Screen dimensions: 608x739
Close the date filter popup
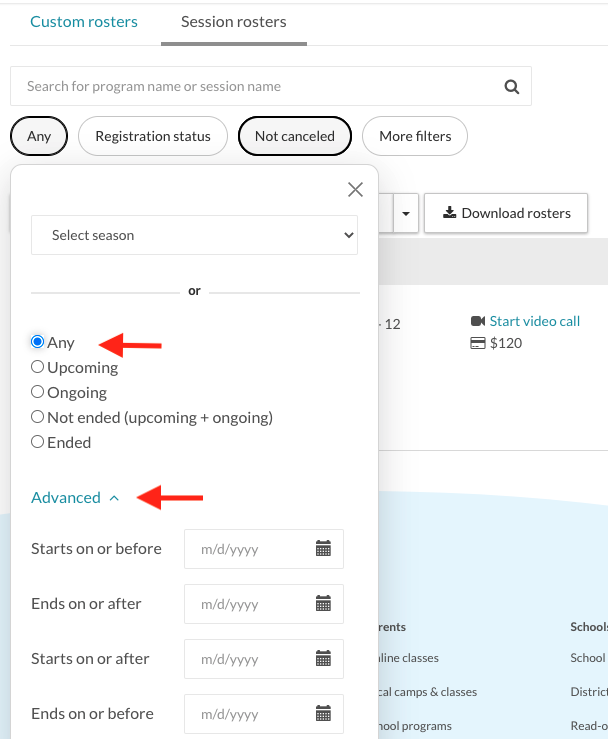point(355,190)
